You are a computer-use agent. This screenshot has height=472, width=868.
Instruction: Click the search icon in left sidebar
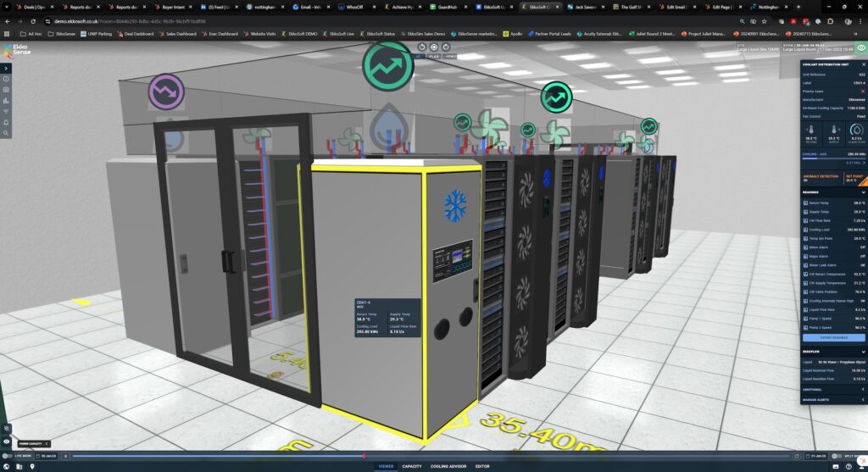click(7, 133)
